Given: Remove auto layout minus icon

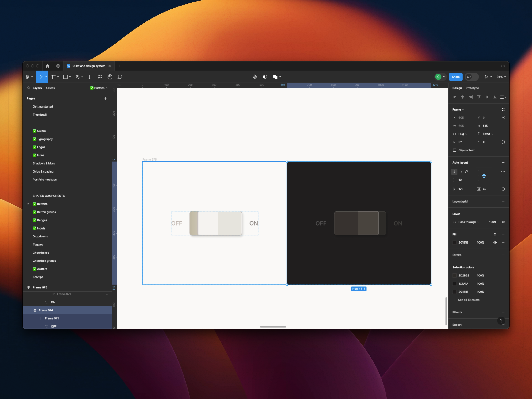Looking at the screenshot, I should [503, 163].
